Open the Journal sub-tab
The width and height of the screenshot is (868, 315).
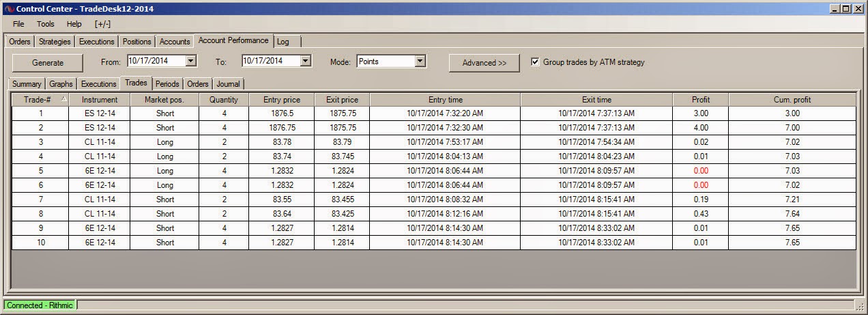[x=229, y=84]
